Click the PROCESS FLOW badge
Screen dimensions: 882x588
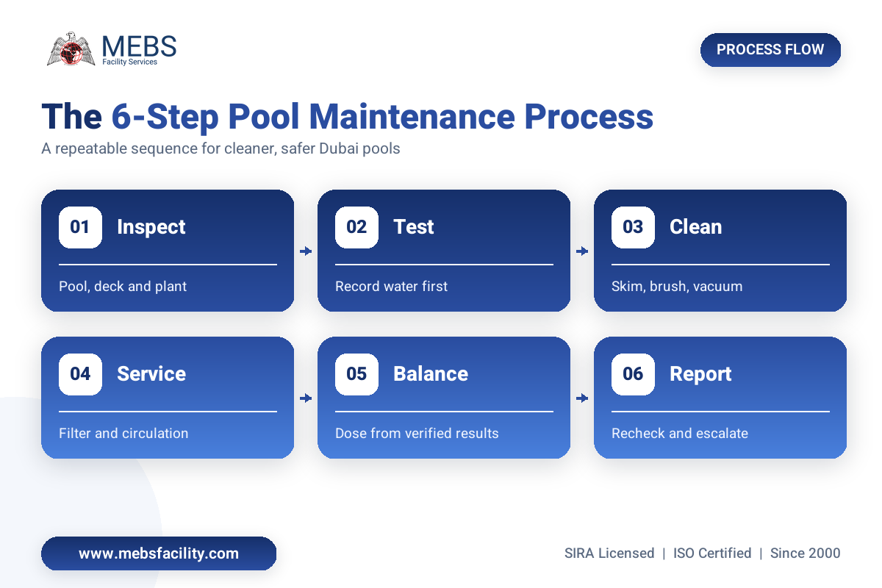770,50
